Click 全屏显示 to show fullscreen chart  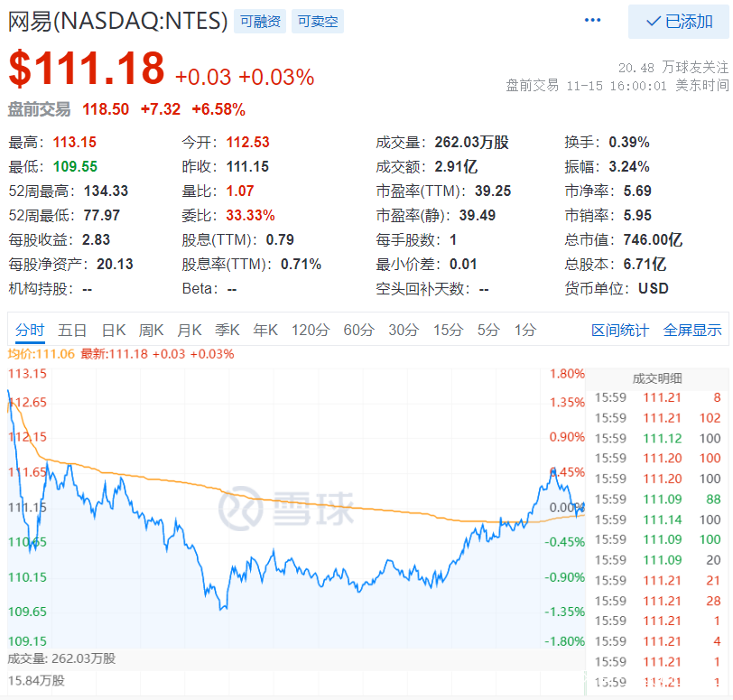click(692, 330)
